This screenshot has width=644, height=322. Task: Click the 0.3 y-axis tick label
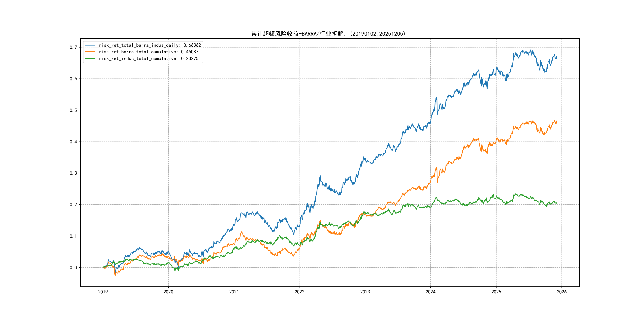point(73,173)
